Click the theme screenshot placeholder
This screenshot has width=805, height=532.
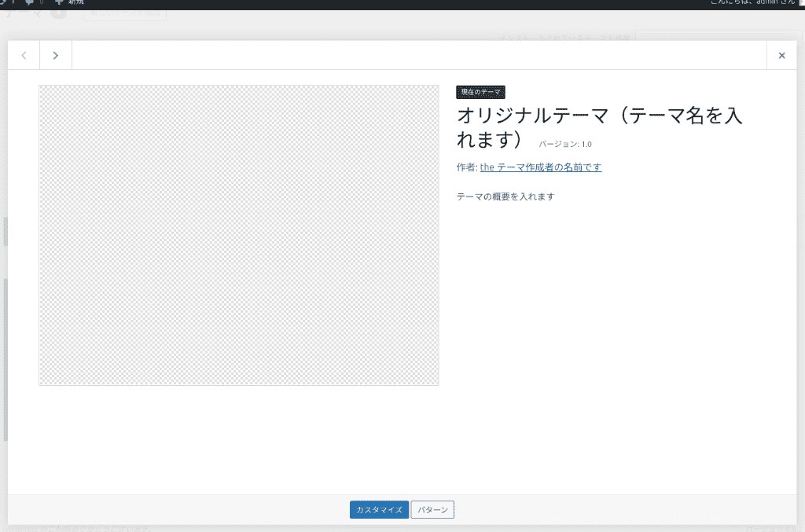click(x=239, y=236)
